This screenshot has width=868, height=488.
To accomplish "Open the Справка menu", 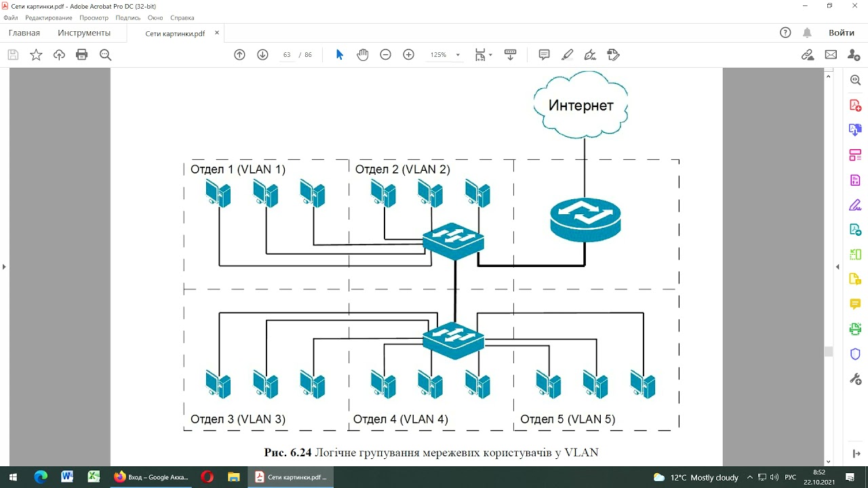I will (182, 18).
